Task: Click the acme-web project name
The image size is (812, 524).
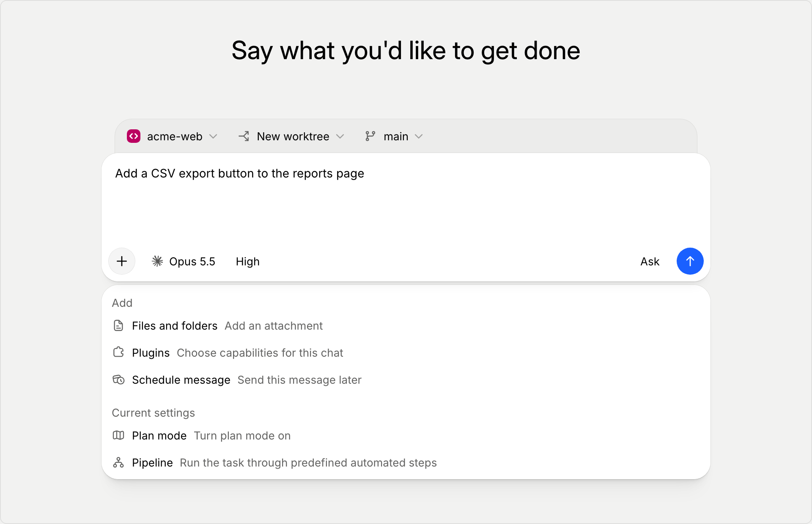Action: (x=175, y=136)
